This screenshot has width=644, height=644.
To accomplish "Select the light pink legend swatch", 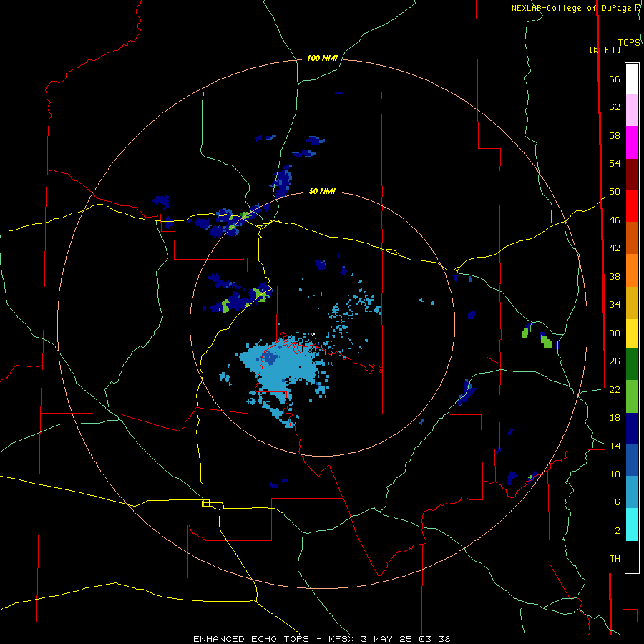I will (x=632, y=110).
